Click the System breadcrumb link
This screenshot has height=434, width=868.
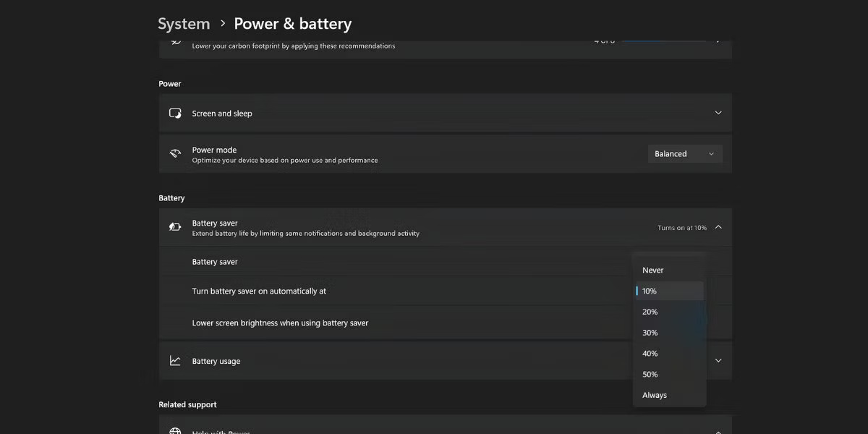(x=183, y=23)
